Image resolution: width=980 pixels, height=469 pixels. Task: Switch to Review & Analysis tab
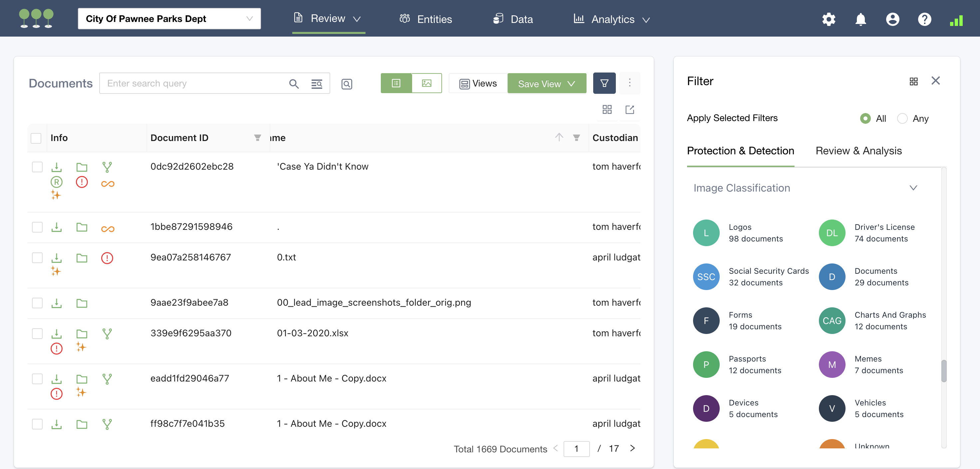click(x=858, y=151)
